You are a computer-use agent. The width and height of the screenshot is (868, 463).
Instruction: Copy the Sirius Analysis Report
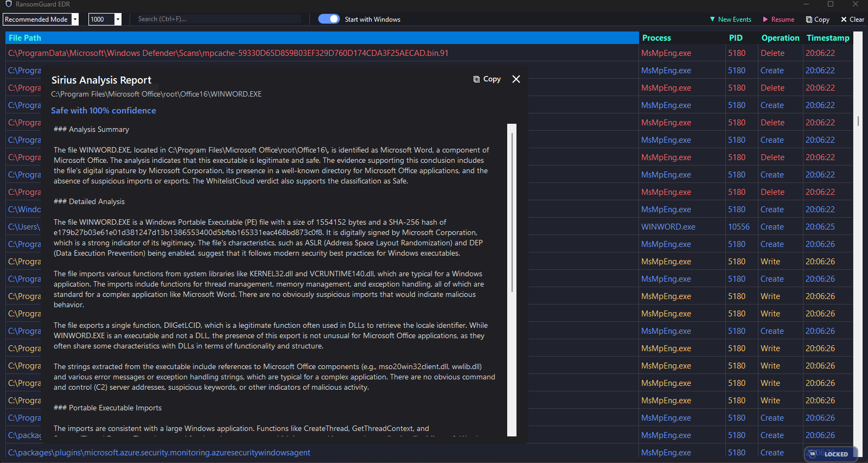click(487, 79)
